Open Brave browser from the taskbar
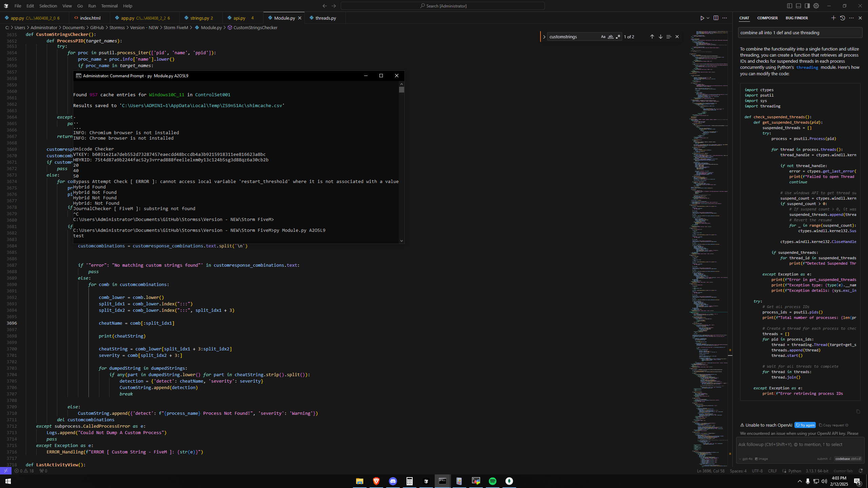 [376, 481]
